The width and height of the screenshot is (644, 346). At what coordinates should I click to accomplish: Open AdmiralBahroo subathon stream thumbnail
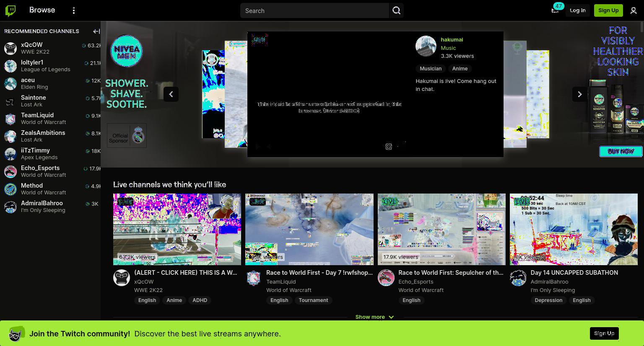[574, 229]
